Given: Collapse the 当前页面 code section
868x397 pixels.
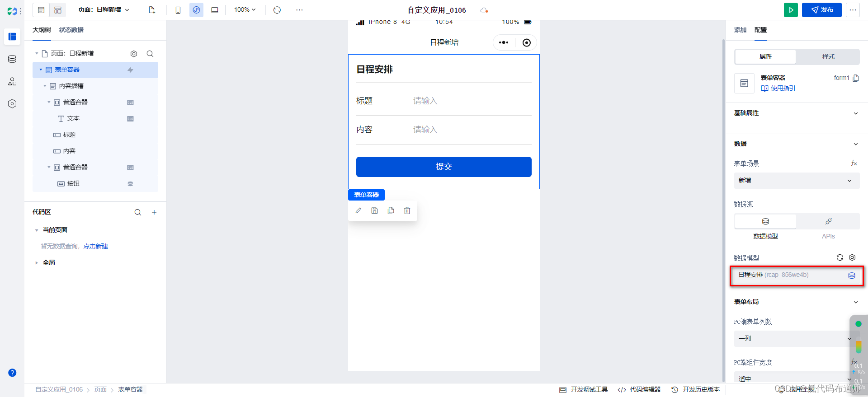Looking at the screenshot, I should tap(37, 230).
